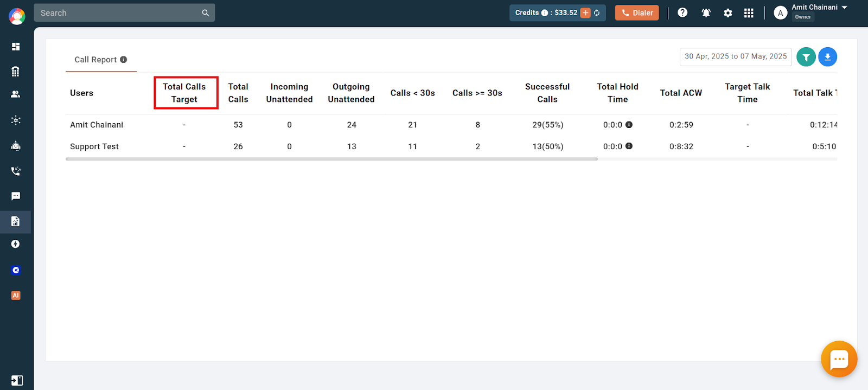Open the call logs phone icon in sidebar
The height and width of the screenshot is (390, 868).
coord(16,171)
